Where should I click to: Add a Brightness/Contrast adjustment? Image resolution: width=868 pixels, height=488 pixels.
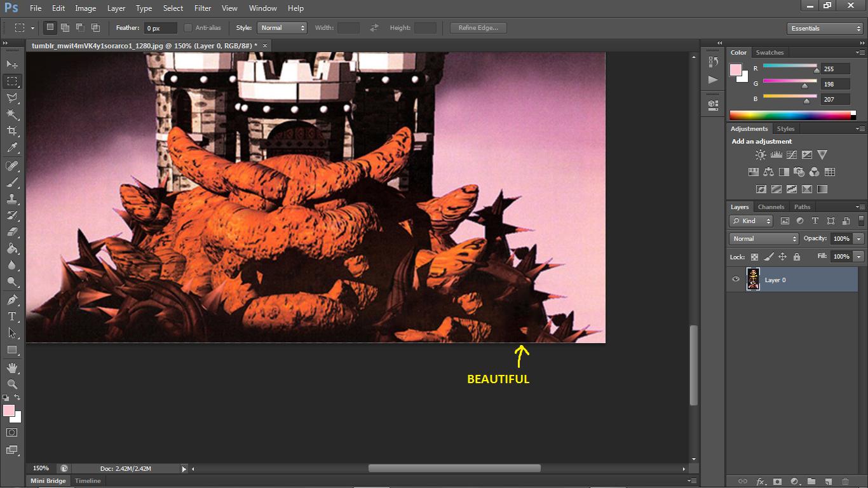tap(761, 154)
